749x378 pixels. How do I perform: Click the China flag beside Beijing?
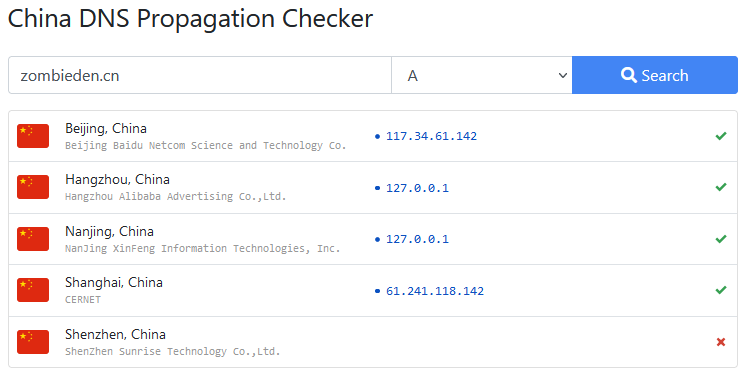click(33, 136)
